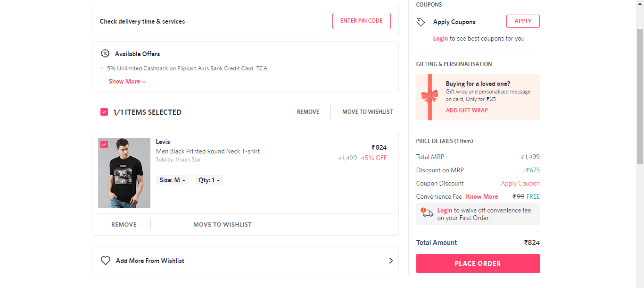
Task: Click the Apply coupons button
Action: pos(523,21)
